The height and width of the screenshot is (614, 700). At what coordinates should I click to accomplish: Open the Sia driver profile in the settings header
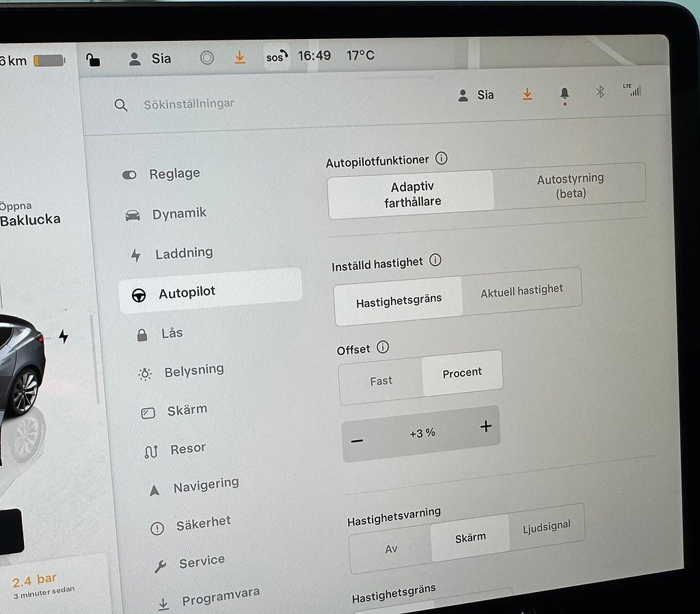click(x=476, y=95)
